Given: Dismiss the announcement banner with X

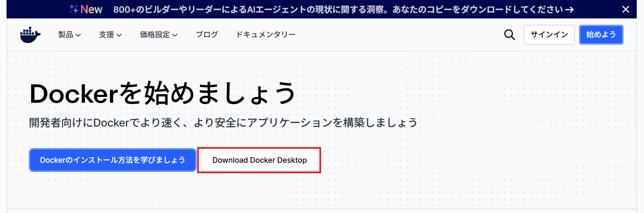Looking at the screenshot, I should point(626,9).
